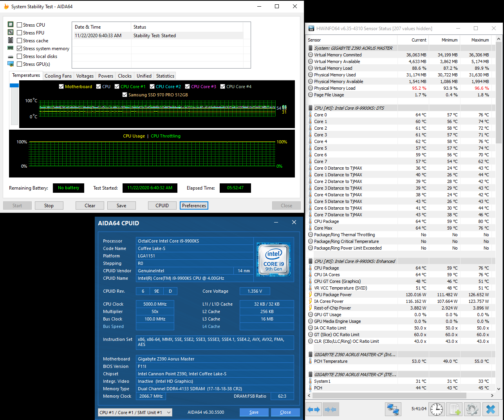Click the clock reset timer icon

pos(437,409)
